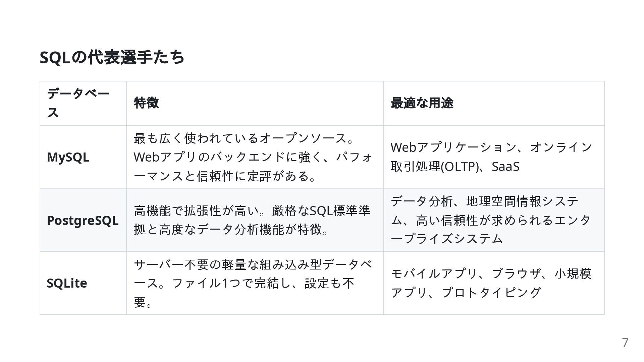This screenshot has width=644, height=362.
Task: Click the SQLite best-use cell about モバイルアプリ
Action: coord(494,283)
